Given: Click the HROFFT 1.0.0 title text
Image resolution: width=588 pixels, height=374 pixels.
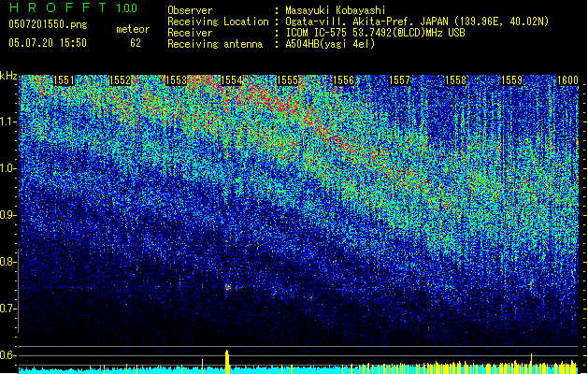Looking at the screenshot, I should (74, 7).
